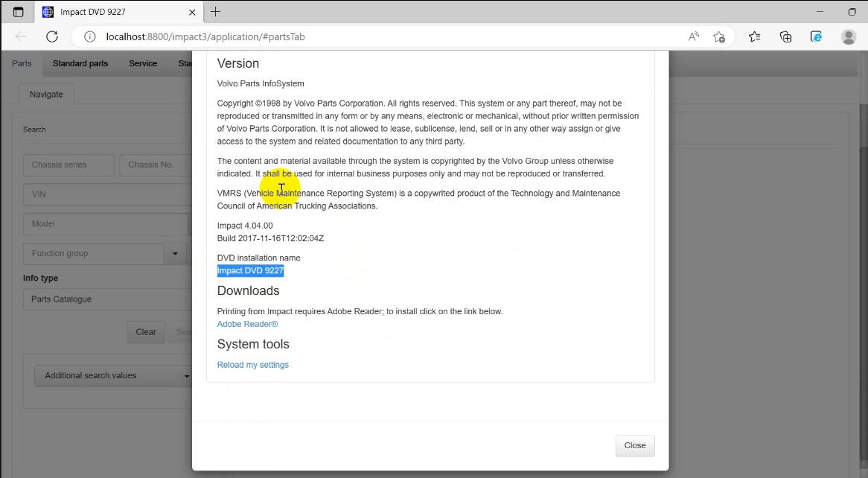Click the site information icon in address bar
Viewport: 868px width, 478px height.
pyautogui.click(x=89, y=36)
